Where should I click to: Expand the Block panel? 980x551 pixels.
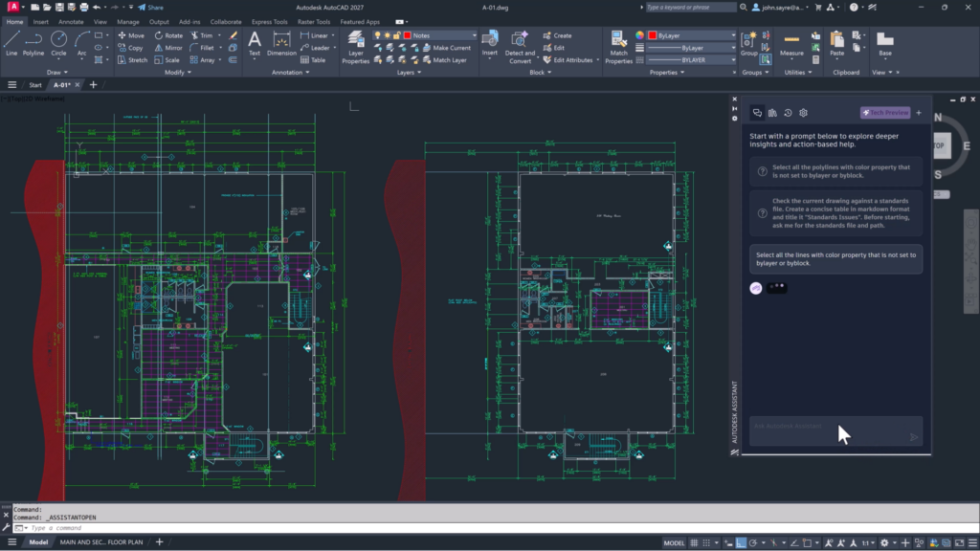click(540, 73)
